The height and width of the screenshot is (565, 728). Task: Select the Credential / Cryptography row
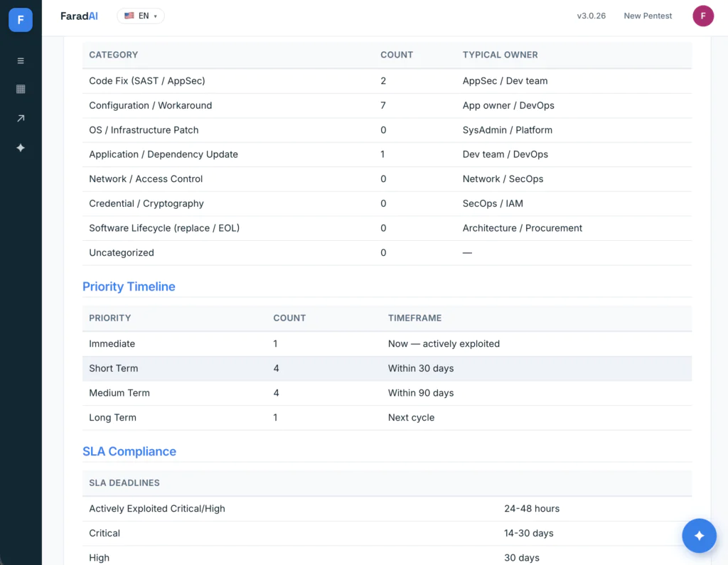pos(387,203)
